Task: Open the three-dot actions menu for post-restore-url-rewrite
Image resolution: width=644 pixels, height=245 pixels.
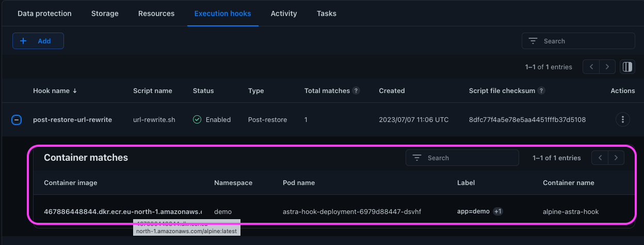Action: (x=623, y=119)
